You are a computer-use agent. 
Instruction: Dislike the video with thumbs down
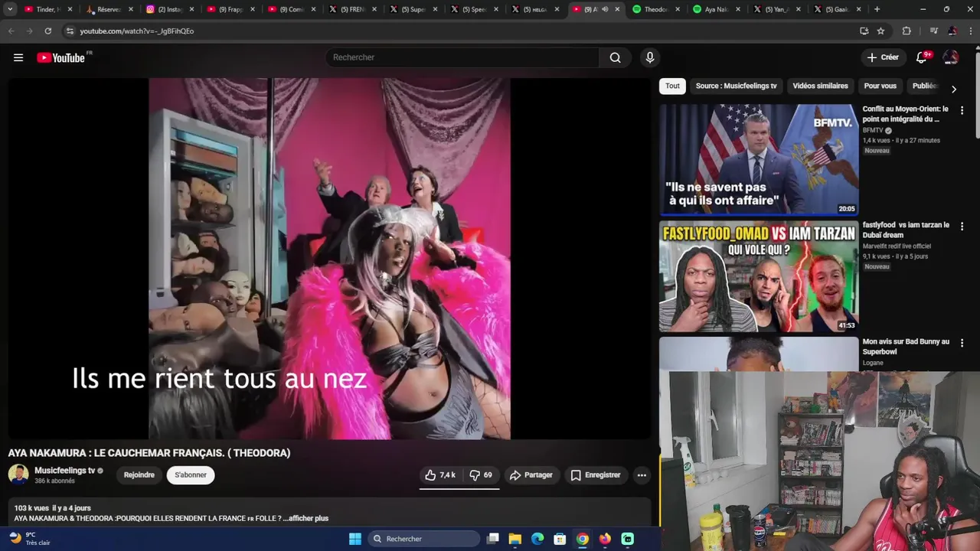(481, 475)
